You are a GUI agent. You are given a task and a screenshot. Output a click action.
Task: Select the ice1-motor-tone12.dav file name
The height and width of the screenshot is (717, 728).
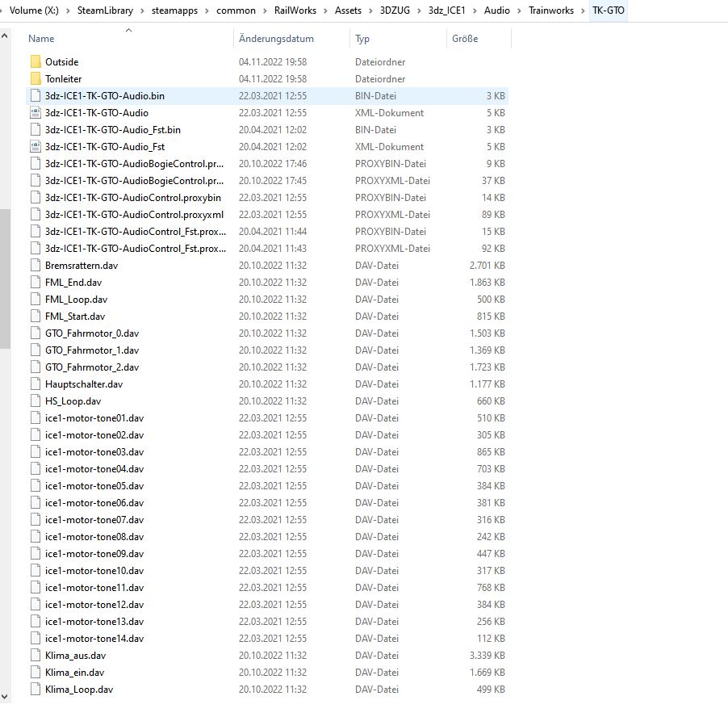pos(94,605)
